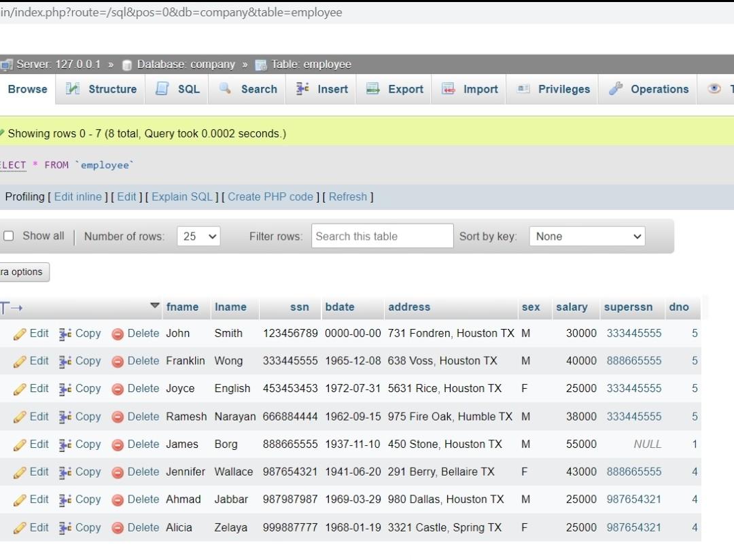Open the Number of rows dropdown

point(198,236)
